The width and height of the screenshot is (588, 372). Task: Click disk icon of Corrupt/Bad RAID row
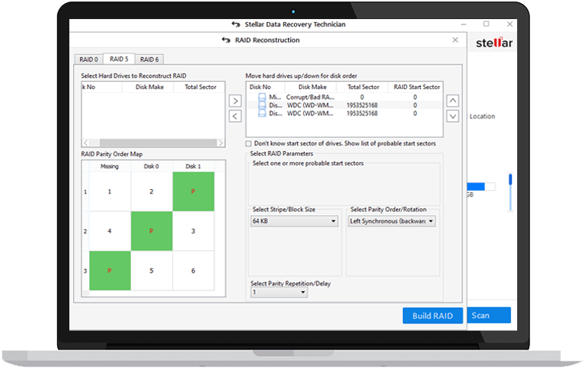[x=262, y=98]
